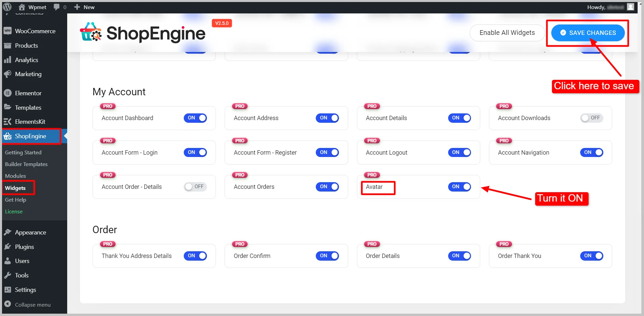Click the Account Address label
Screen dimensions: 644x316
256,118
